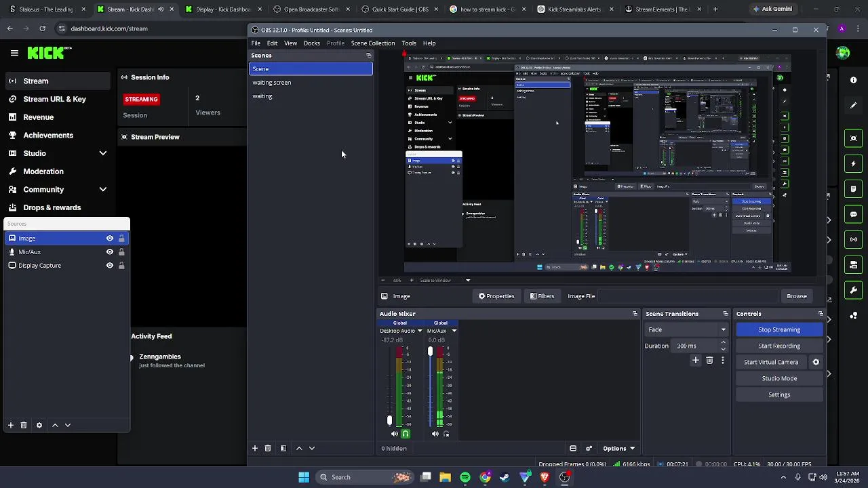Delete selected scene with trash icon
The height and width of the screenshot is (488, 868).
(268, 448)
